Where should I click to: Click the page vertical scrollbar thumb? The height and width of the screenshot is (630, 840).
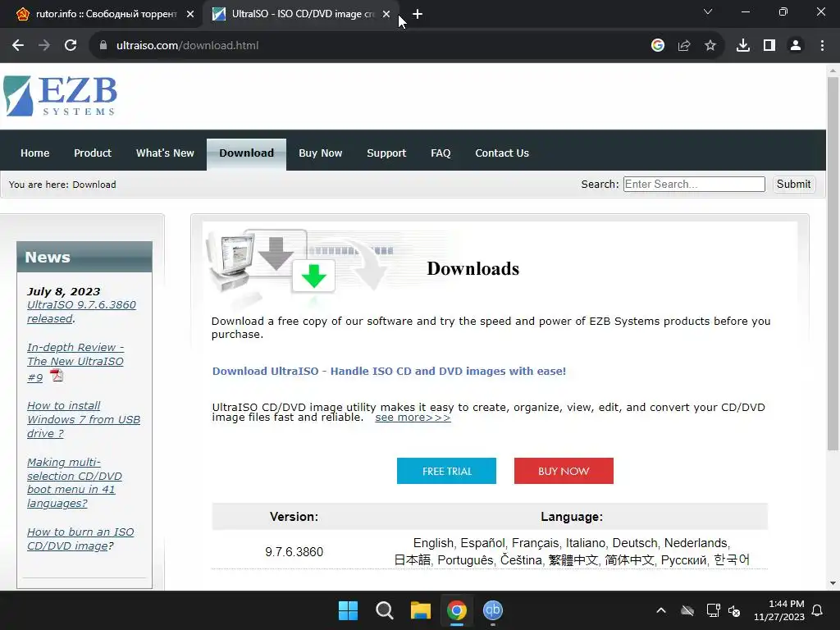pos(833,262)
